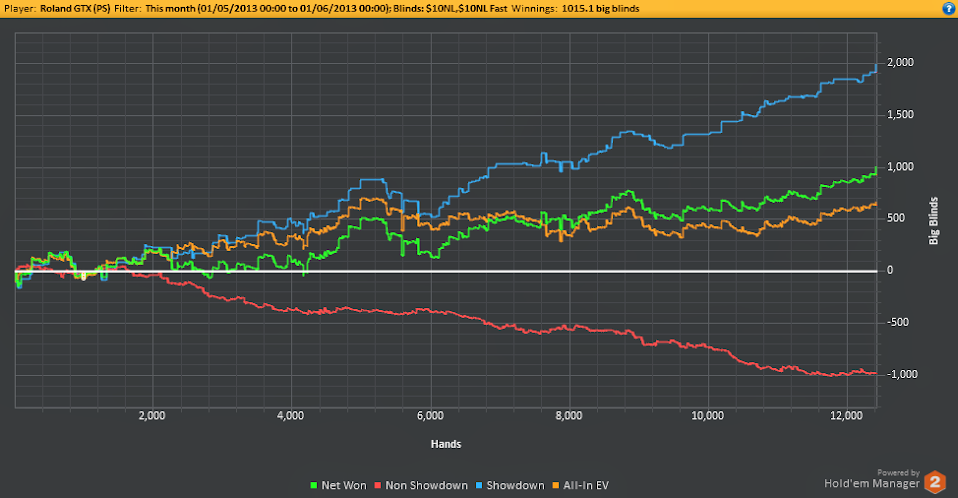Image resolution: width=958 pixels, height=498 pixels.
Task: Click the 6,000 hands x-axis label
Action: pyautogui.click(x=430, y=416)
